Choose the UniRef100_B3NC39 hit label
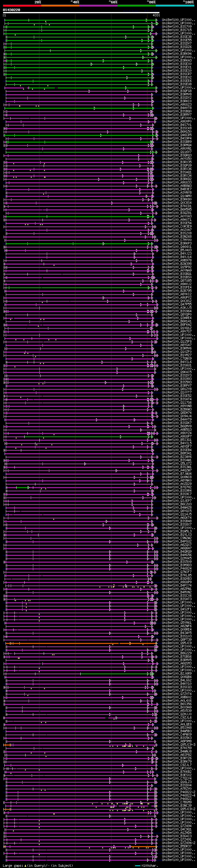This screenshot has height=868, width=197. pos(177,805)
